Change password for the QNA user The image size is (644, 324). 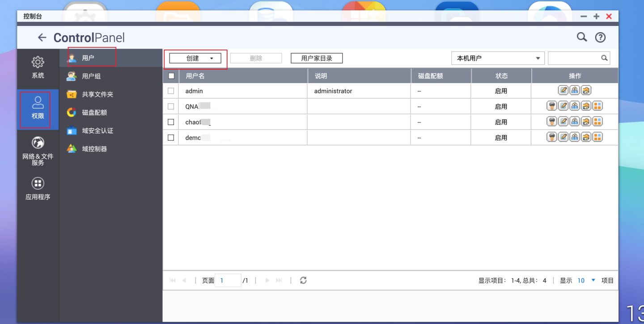pyautogui.click(x=552, y=106)
